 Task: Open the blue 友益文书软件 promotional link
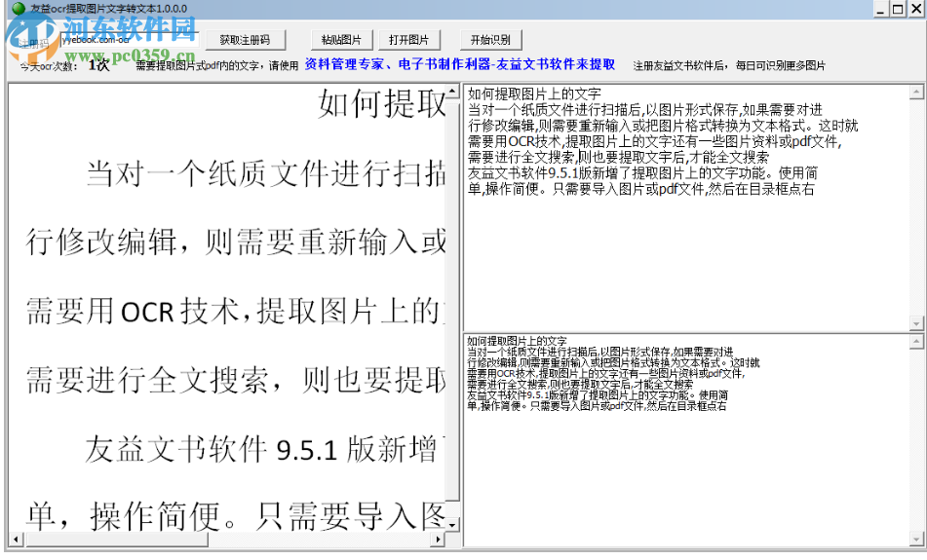click(459, 64)
